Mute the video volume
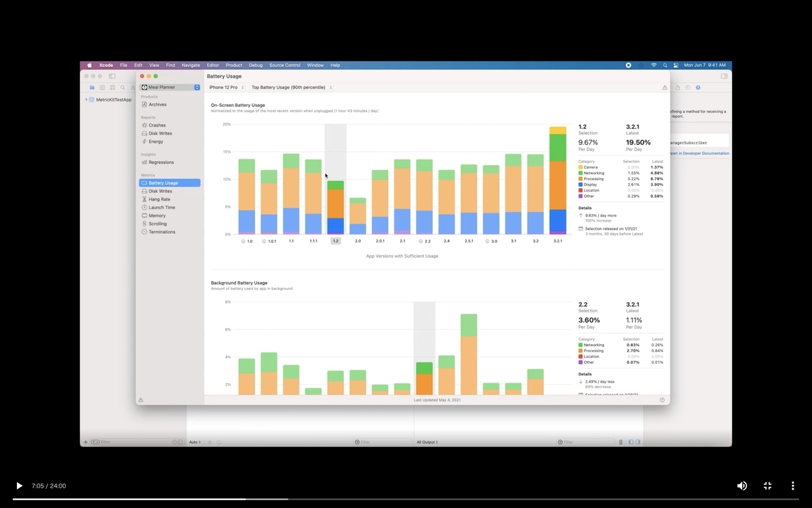Image resolution: width=812 pixels, height=508 pixels. click(742, 486)
